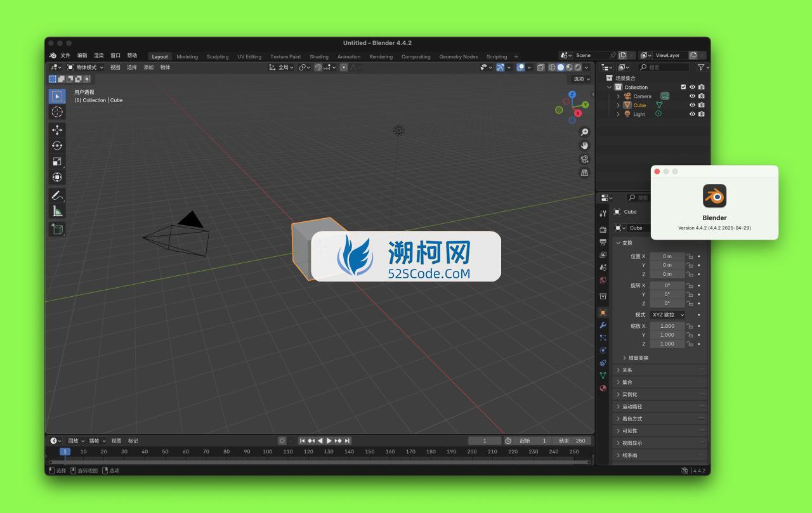The width and height of the screenshot is (812, 513).
Task: Click the Z axis gizmo handle
Action: pyautogui.click(x=572, y=94)
